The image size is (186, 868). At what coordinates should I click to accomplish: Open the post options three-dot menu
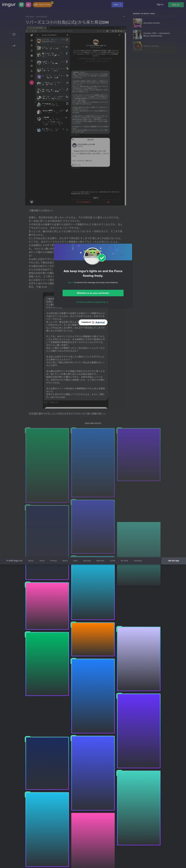[x=124, y=16]
